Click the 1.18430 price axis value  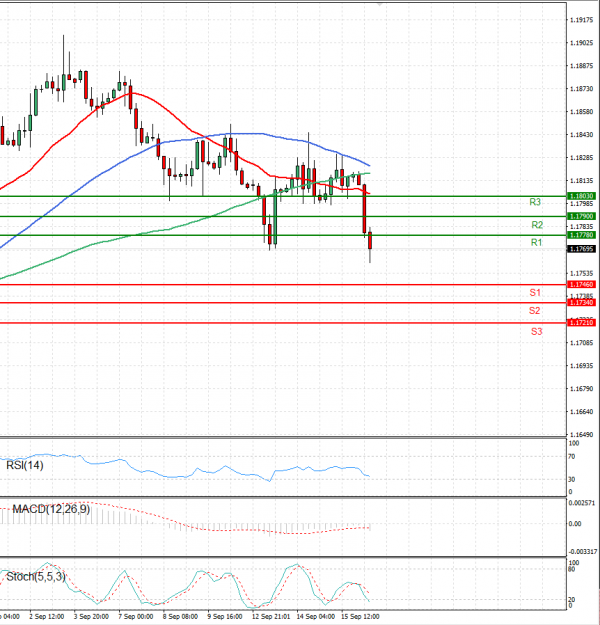coord(581,135)
